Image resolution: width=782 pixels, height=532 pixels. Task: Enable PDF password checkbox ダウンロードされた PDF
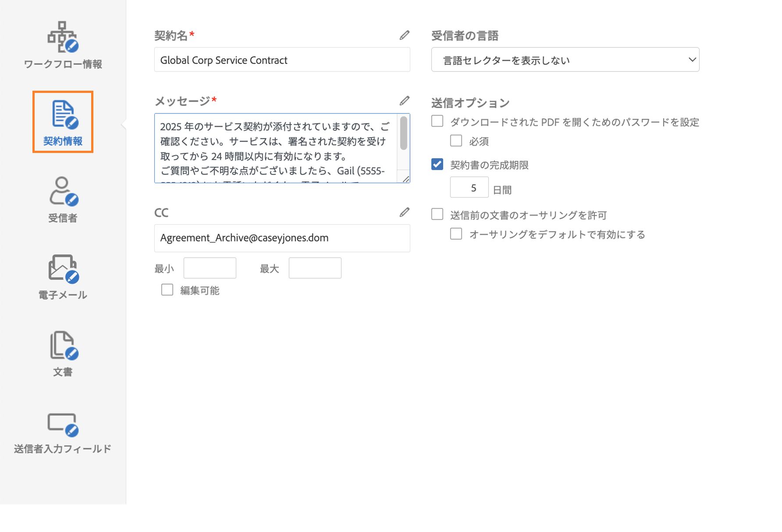[437, 121]
